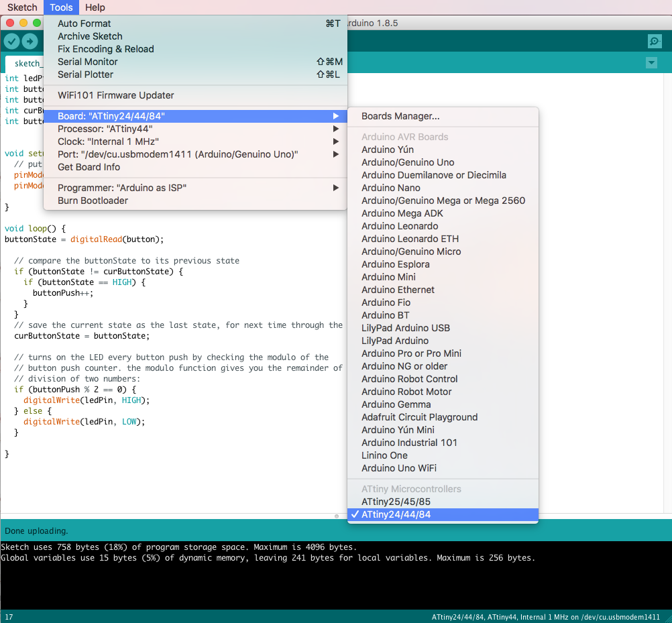Expand the Board: "ATtiny24/44/84" submenu
672x623 pixels.
(x=195, y=116)
